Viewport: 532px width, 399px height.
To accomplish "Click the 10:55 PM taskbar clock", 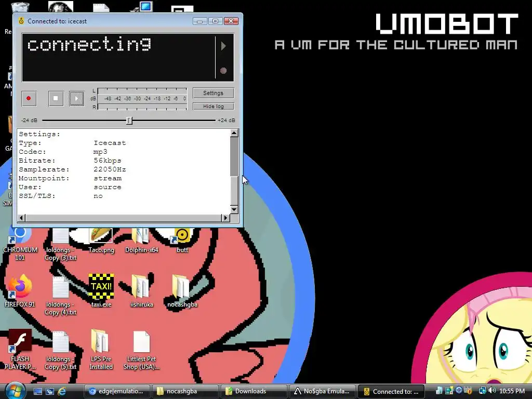I will pos(512,391).
